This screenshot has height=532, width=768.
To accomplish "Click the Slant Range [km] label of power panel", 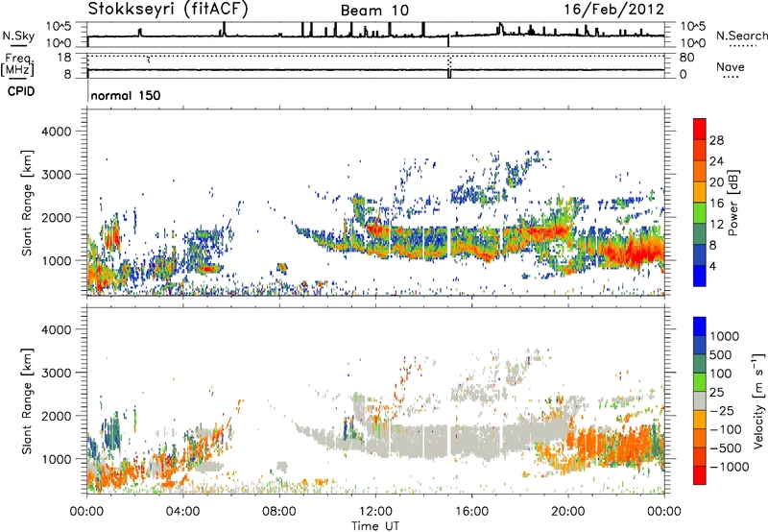I will [x=27, y=203].
